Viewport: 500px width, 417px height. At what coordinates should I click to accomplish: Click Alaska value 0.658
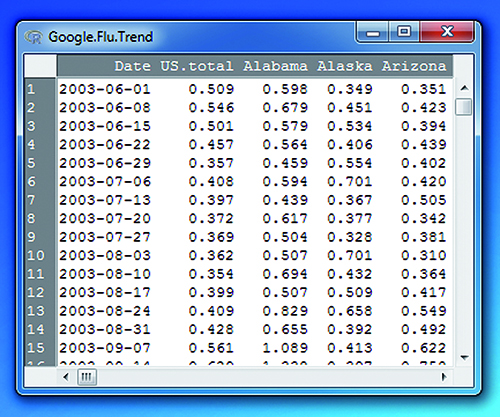(350, 311)
